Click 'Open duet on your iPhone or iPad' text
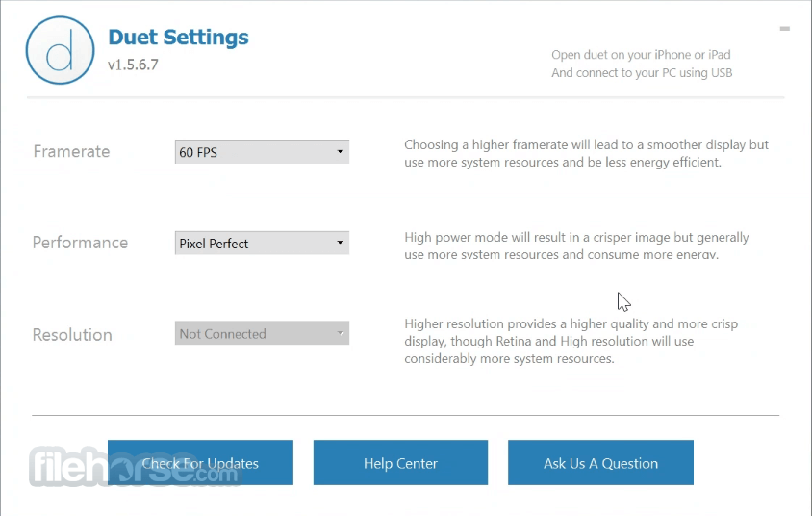 (641, 55)
